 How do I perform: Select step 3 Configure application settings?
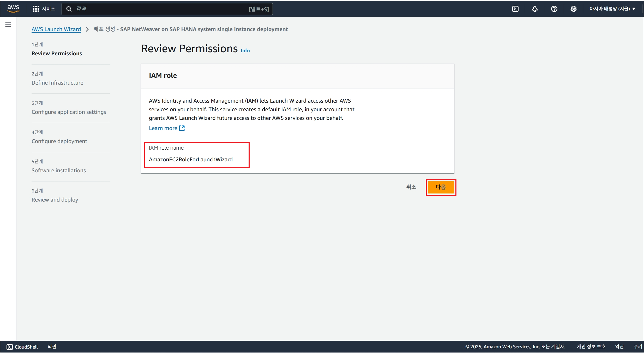pyautogui.click(x=69, y=112)
